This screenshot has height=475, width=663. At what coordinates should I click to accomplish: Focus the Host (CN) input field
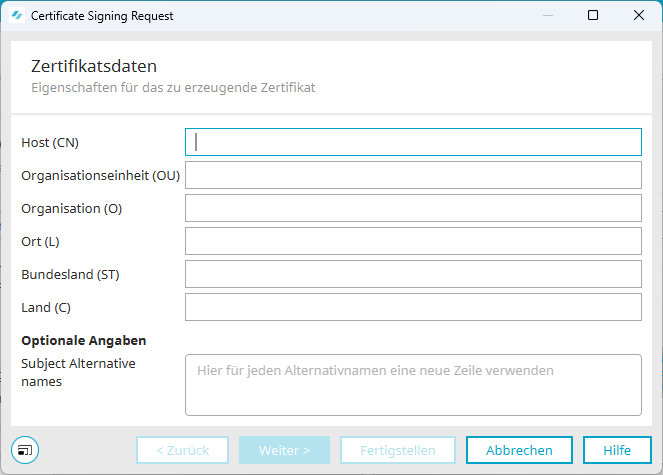pyautogui.click(x=413, y=142)
